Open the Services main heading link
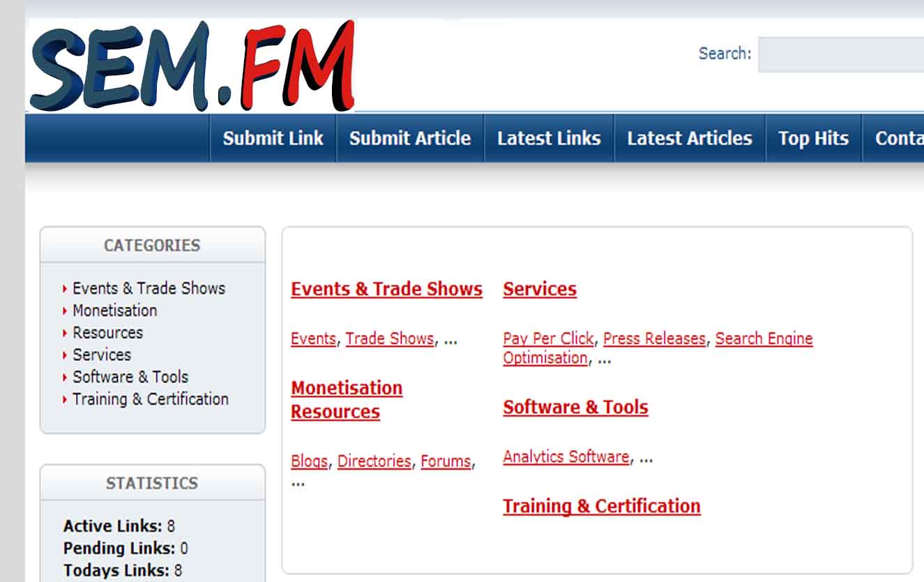Screen dimensions: 924x582 tap(540, 289)
